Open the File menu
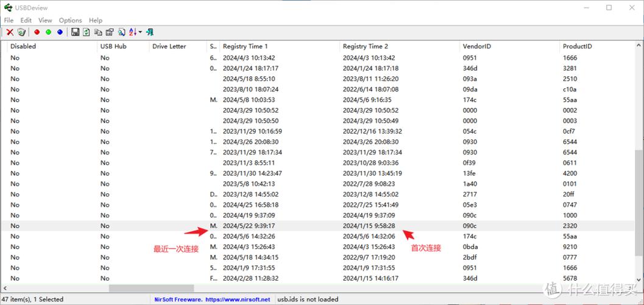Viewport: 644px width, 305px height. [x=9, y=20]
